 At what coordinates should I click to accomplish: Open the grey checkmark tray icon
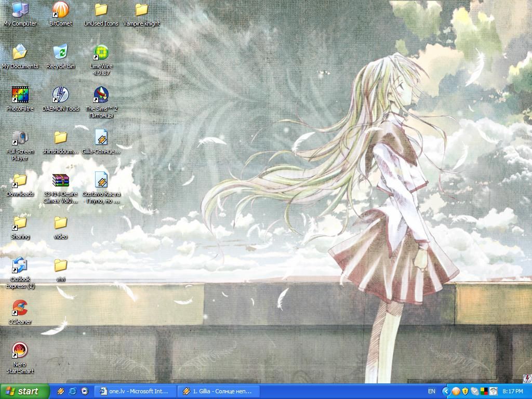(x=475, y=391)
